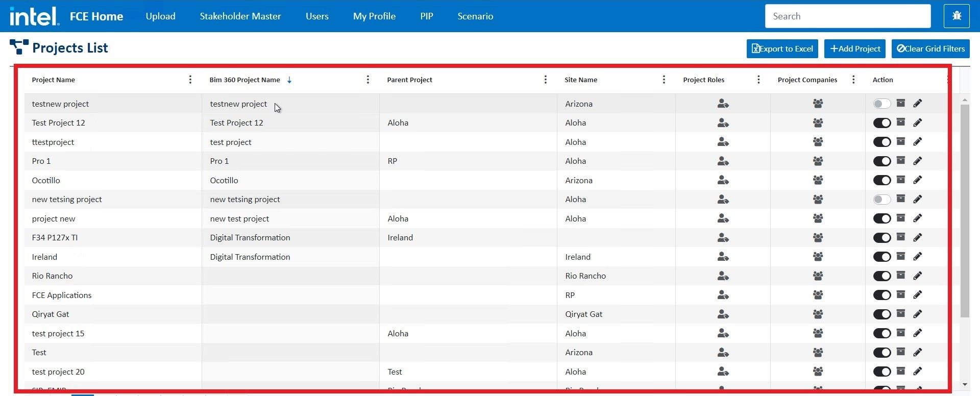
Task: Open project roles for Test Project 12
Action: tap(723, 123)
